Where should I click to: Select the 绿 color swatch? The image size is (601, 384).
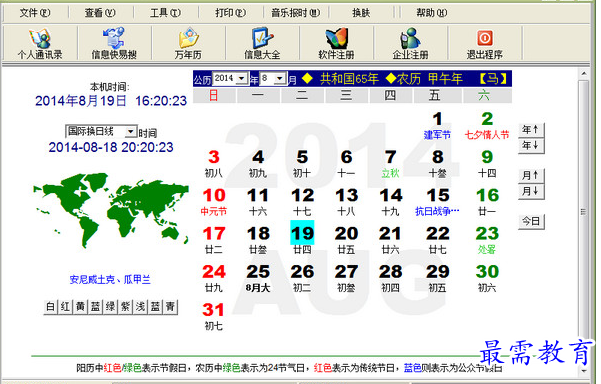(110, 307)
